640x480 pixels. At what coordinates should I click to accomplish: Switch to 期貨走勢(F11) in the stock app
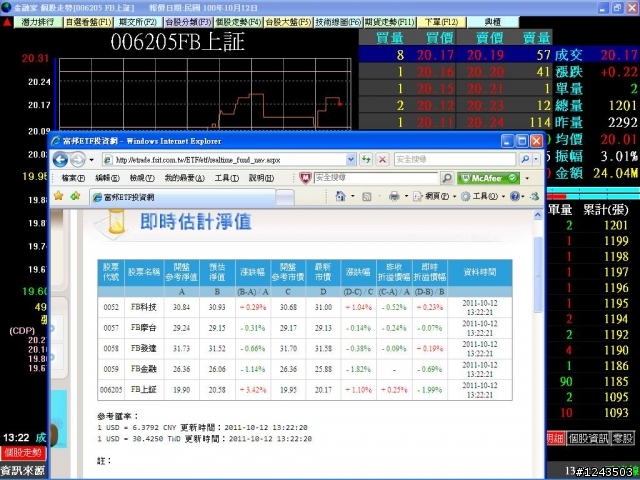(389, 22)
